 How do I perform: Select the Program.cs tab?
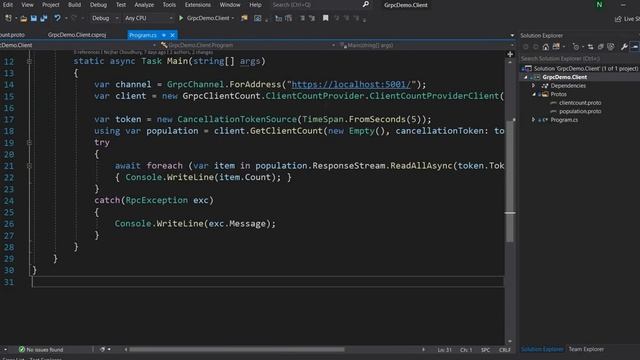click(142, 35)
